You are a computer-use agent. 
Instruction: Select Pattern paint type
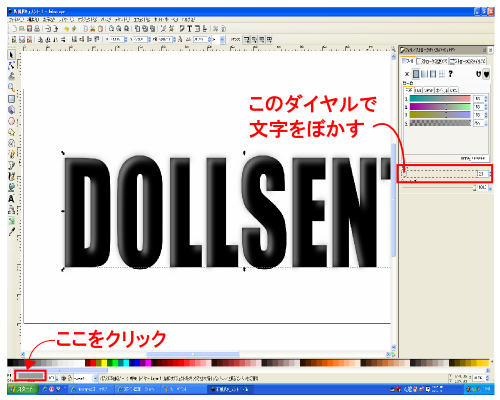[x=442, y=74]
